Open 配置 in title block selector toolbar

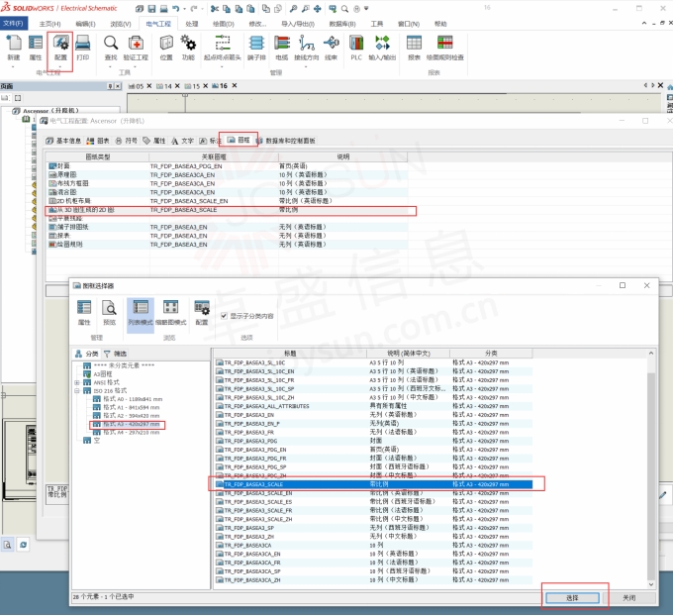[202, 313]
